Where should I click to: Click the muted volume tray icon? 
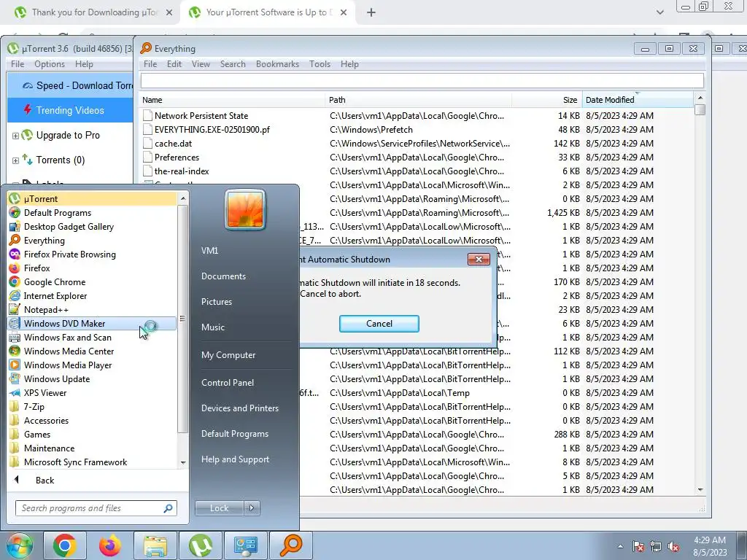(673, 547)
